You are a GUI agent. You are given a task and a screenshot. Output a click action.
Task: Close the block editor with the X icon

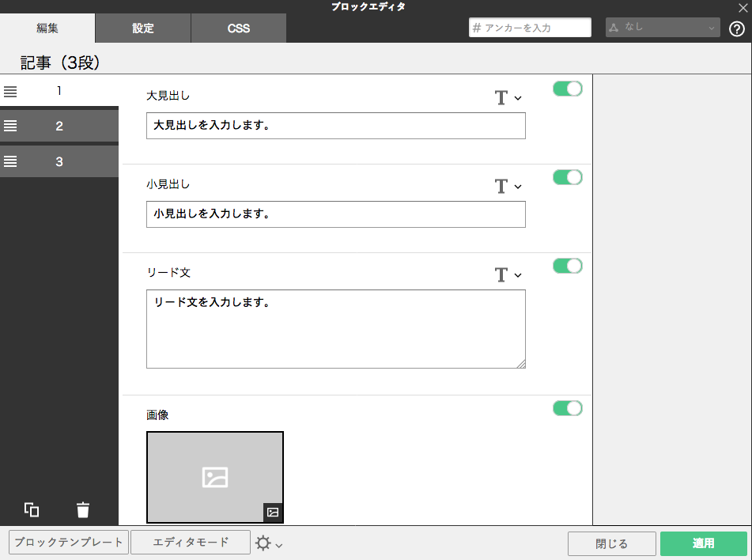[743, 8]
